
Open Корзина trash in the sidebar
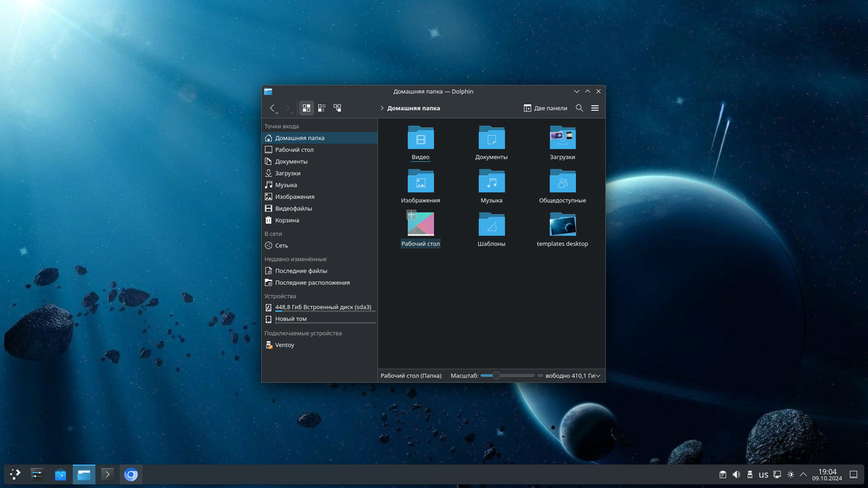pos(320,220)
